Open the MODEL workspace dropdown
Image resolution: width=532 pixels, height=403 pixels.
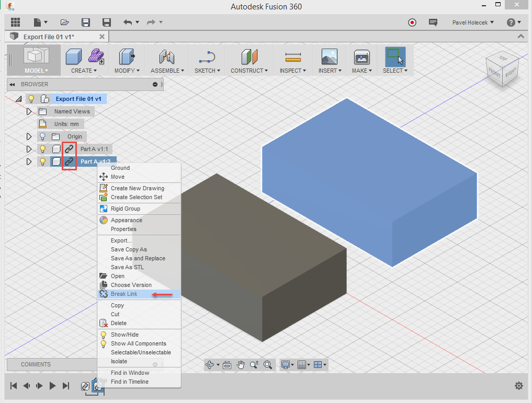(36, 71)
